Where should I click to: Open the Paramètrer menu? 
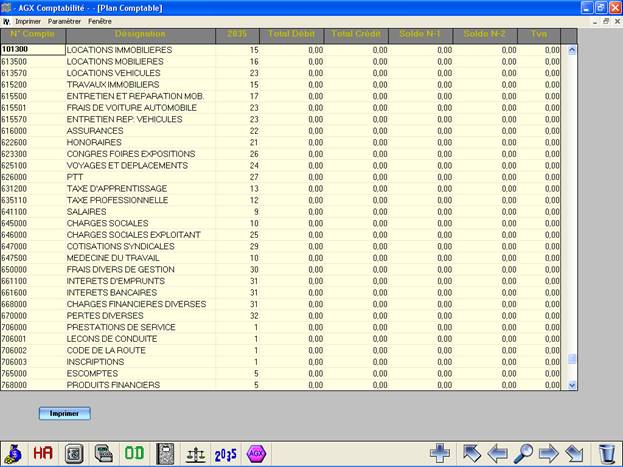coord(64,20)
